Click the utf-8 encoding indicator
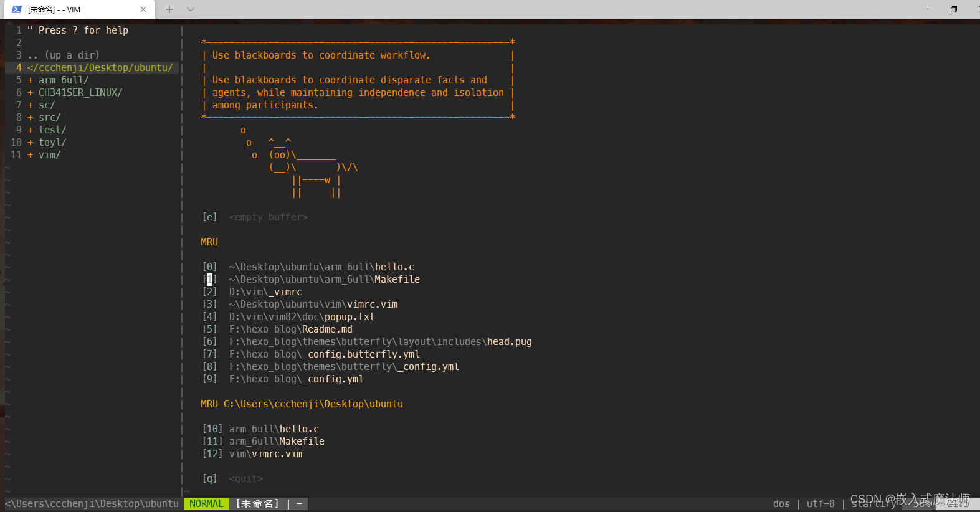Screen dimensions: 980x512 (x=821, y=503)
